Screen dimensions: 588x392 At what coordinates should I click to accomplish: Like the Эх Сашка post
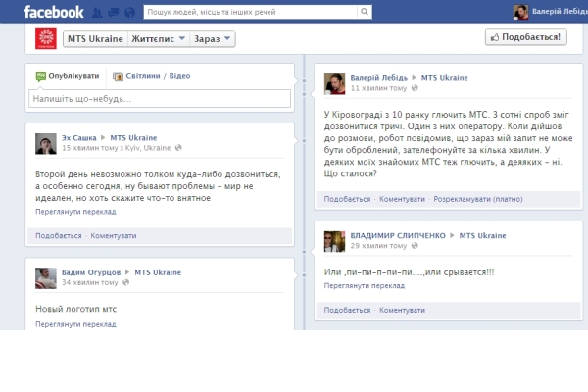coord(59,236)
